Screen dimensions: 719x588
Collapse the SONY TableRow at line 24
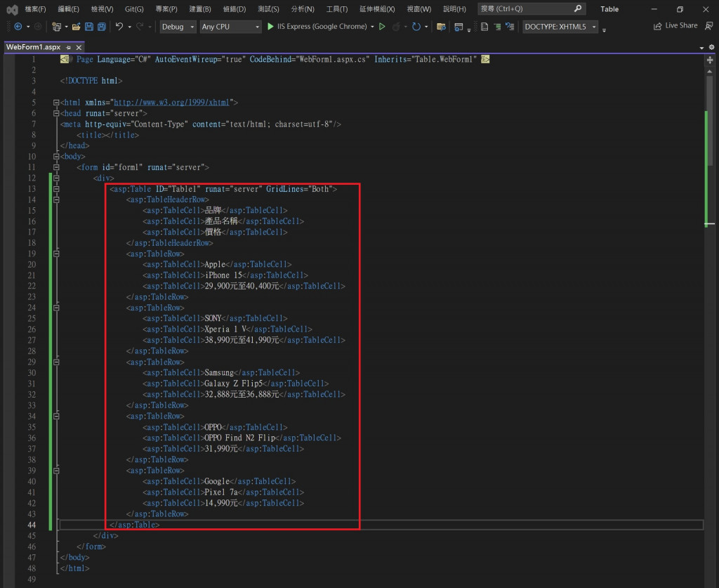pyautogui.click(x=56, y=308)
